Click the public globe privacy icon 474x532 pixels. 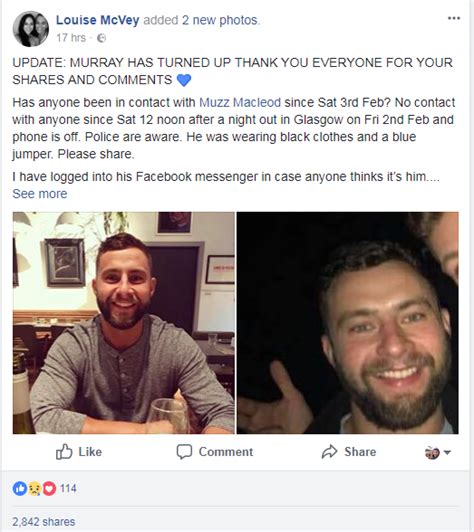[x=101, y=38]
